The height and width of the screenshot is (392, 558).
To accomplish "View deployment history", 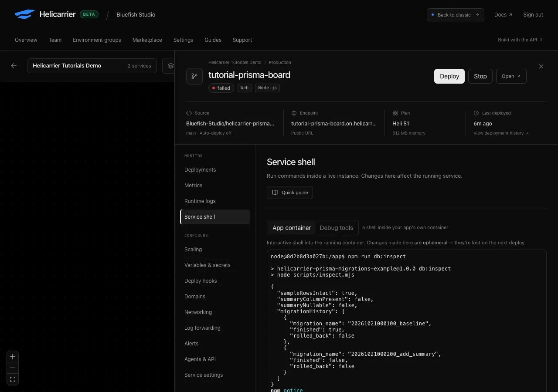I will (501, 133).
